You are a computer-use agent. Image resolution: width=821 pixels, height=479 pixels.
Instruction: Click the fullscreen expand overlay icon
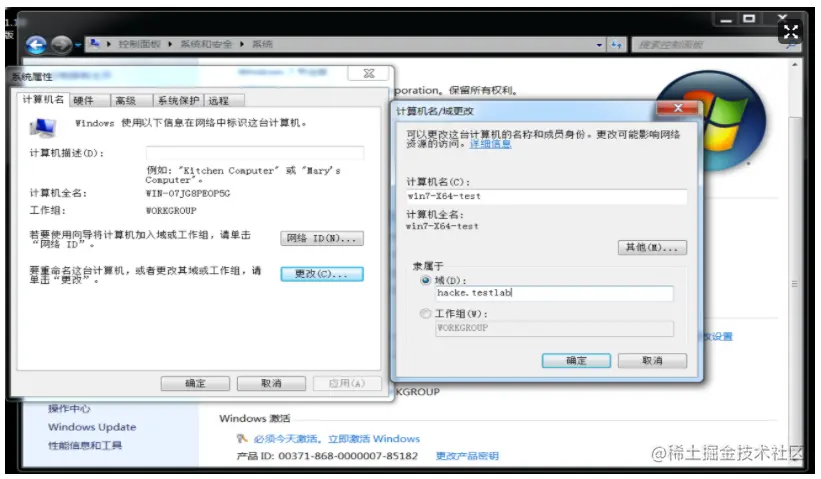pos(790,32)
